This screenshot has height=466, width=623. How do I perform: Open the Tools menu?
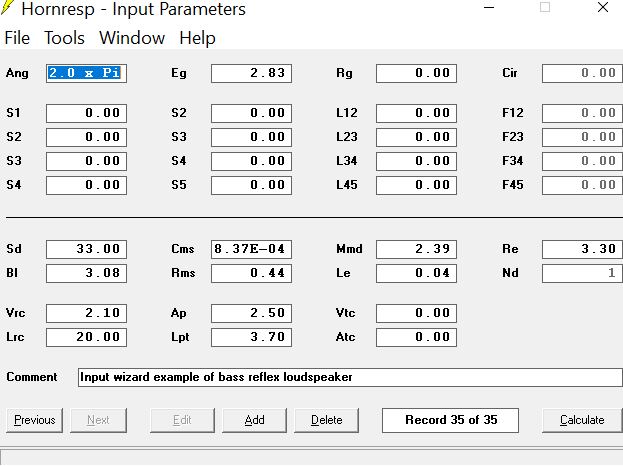pos(64,38)
